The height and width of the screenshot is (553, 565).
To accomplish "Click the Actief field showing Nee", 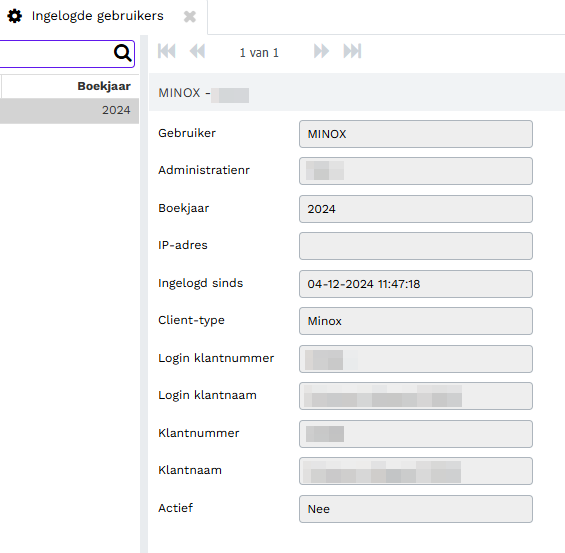I will pos(415,509).
